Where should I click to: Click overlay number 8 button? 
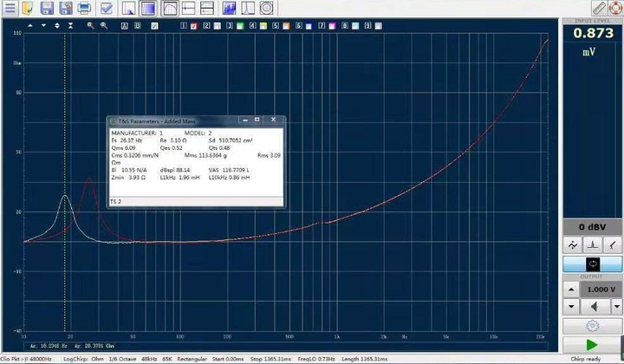(x=345, y=26)
